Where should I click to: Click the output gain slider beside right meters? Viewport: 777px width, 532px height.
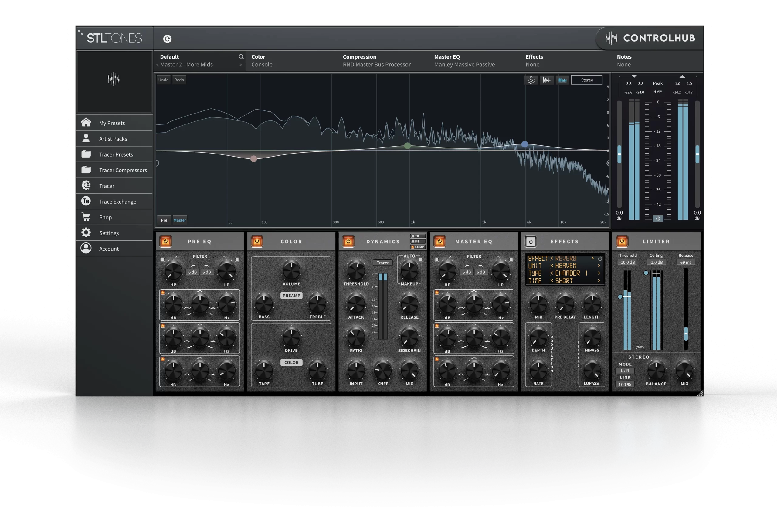point(697,154)
